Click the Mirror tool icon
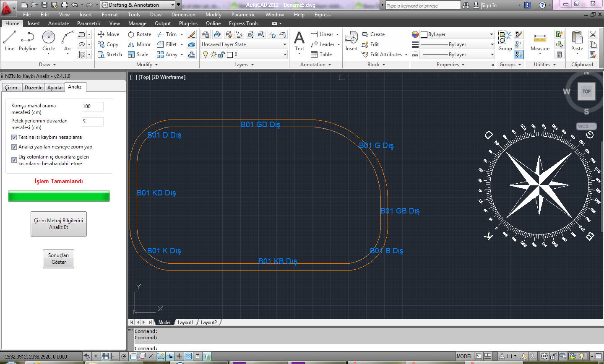 pyautogui.click(x=131, y=44)
